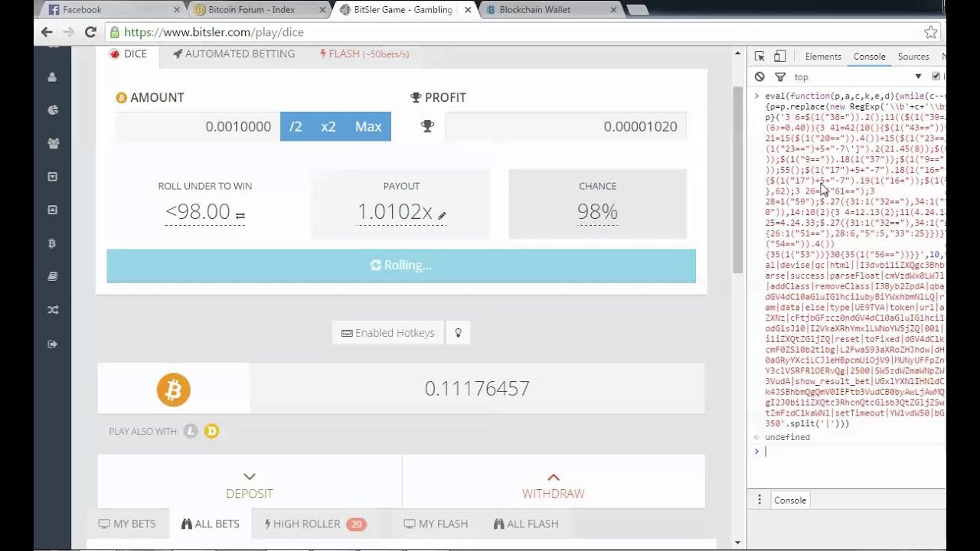The width and height of the screenshot is (980, 551).
Task: Open the group users sidebar icon
Action: (52, 143)
